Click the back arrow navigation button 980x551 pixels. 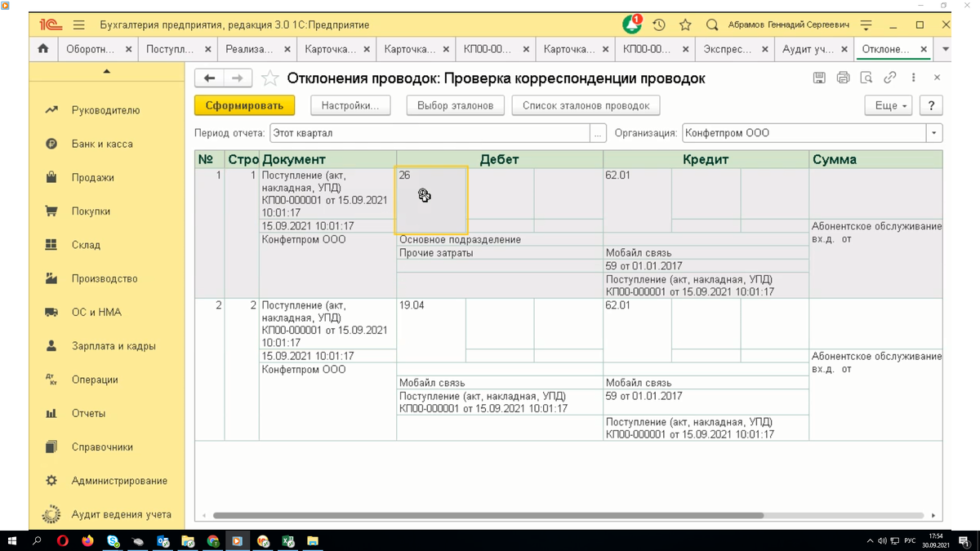(x=210, y=78)
